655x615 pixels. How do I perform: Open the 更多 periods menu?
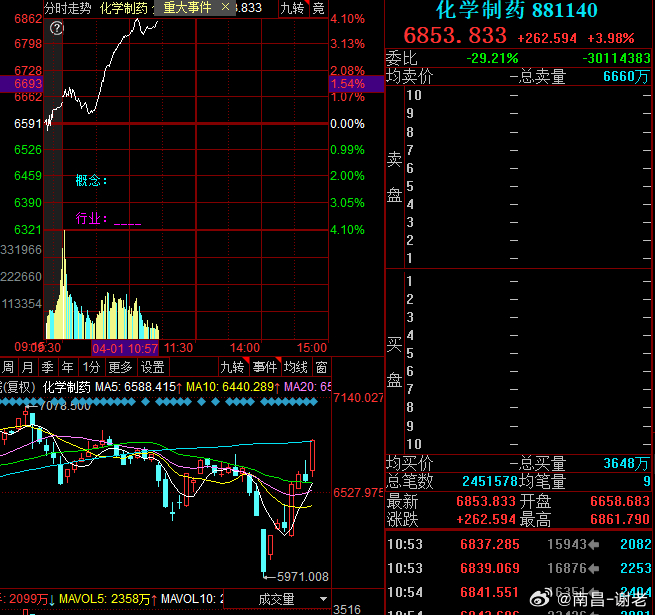coord(120,367)
